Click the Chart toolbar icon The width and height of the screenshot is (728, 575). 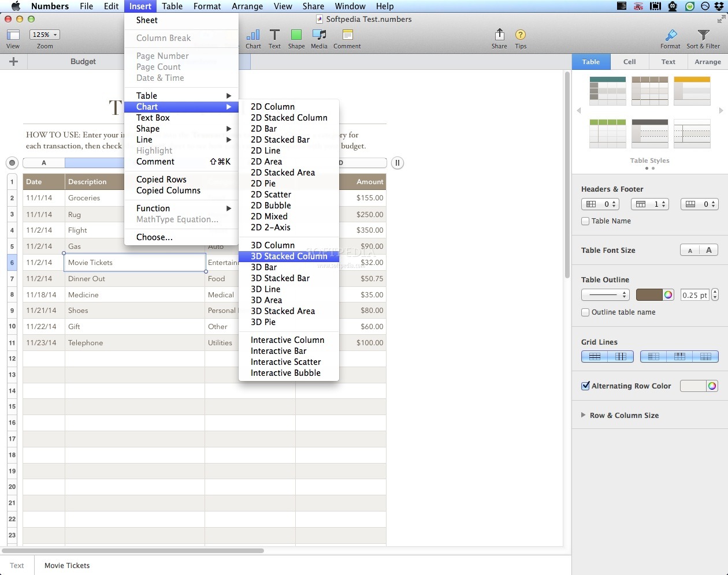click(x=253, y=39)
